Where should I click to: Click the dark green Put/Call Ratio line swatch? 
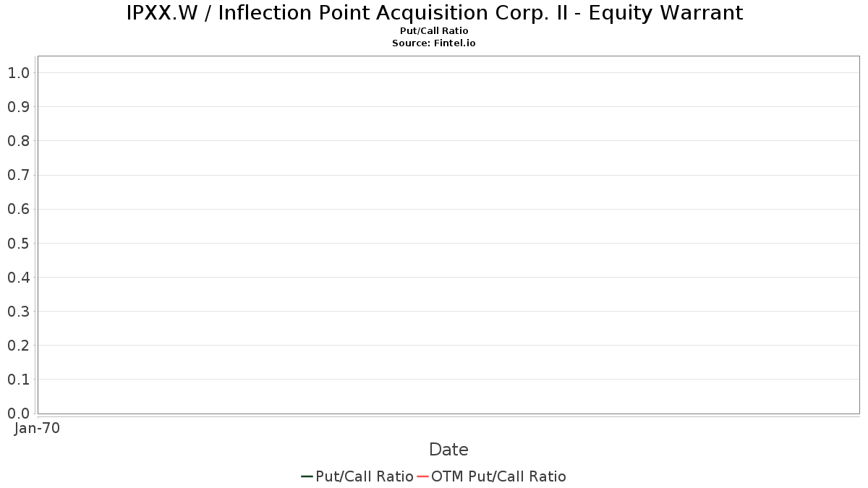(307, 476)
